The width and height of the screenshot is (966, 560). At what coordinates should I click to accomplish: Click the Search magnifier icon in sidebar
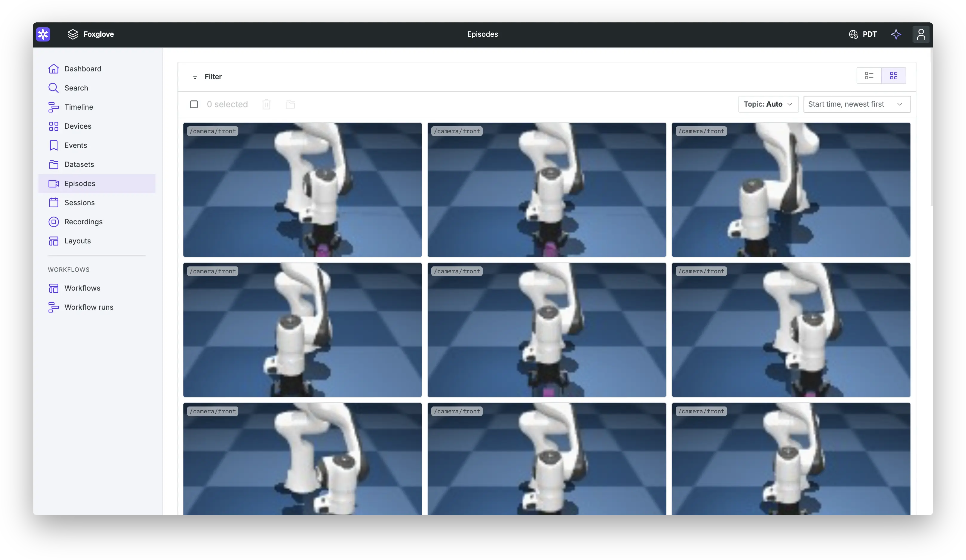tap(54, 88)
